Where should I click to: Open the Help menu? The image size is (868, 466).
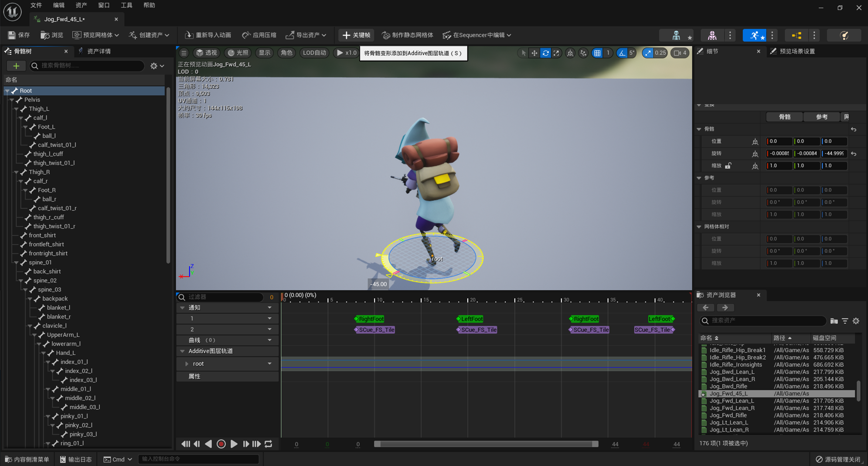[149, 5]
